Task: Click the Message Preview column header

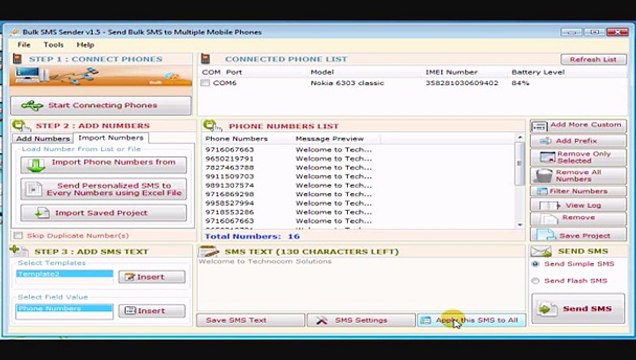Action: pos(329,139)
